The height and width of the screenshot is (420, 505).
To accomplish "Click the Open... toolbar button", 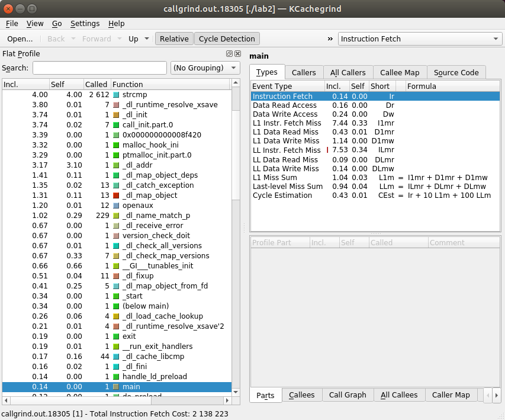I will 20,39.
